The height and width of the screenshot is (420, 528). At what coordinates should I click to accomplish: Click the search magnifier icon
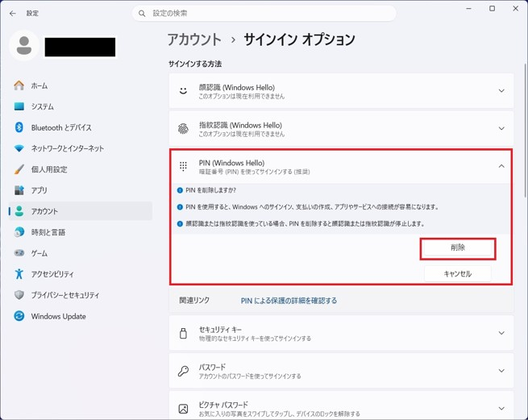pyautogui.click(x=142, y=14)
